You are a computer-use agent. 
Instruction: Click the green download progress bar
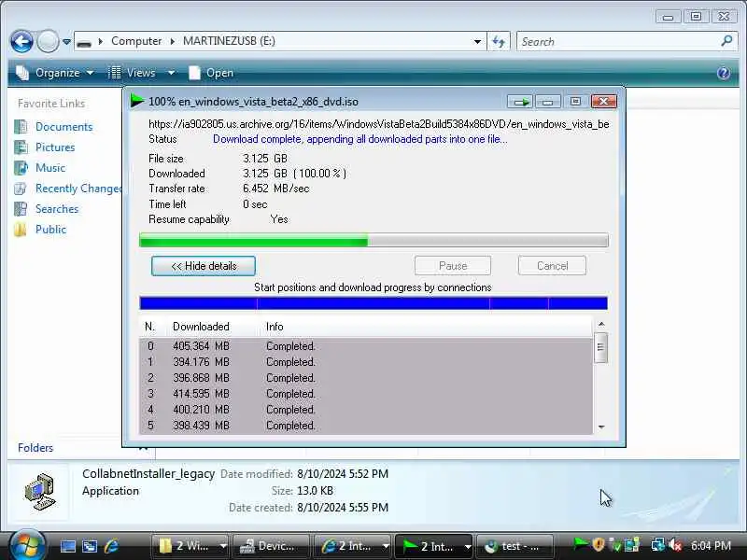click(x=373, y=240)
